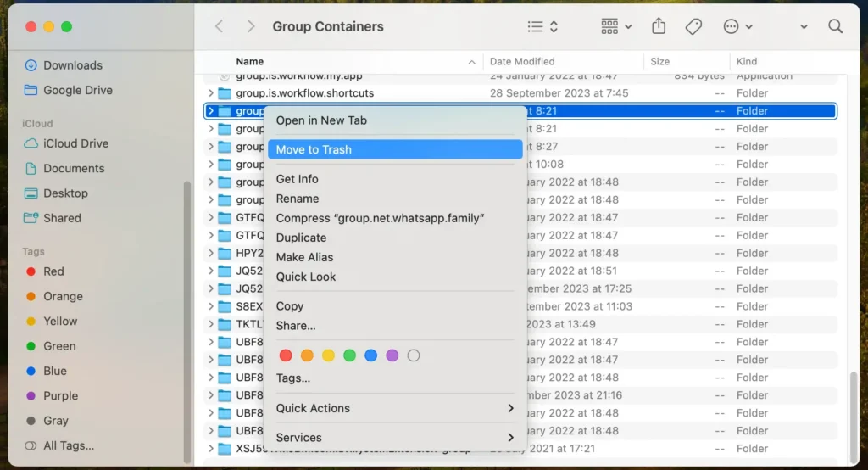Clear tag with empty circle swatch

414,355
